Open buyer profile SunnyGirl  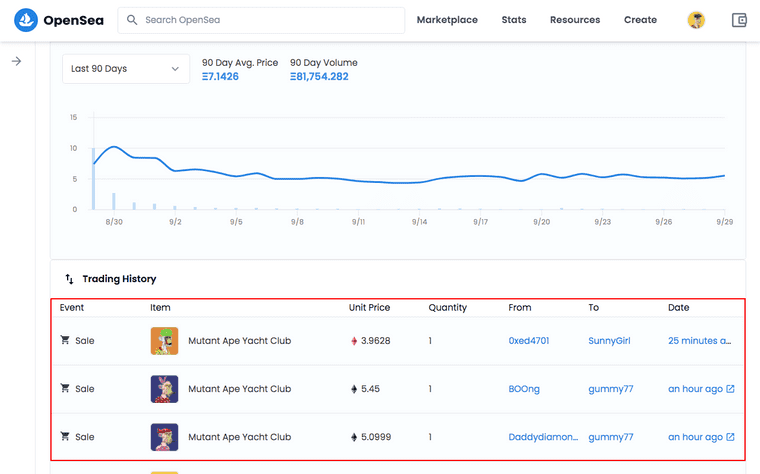(609, 341)
